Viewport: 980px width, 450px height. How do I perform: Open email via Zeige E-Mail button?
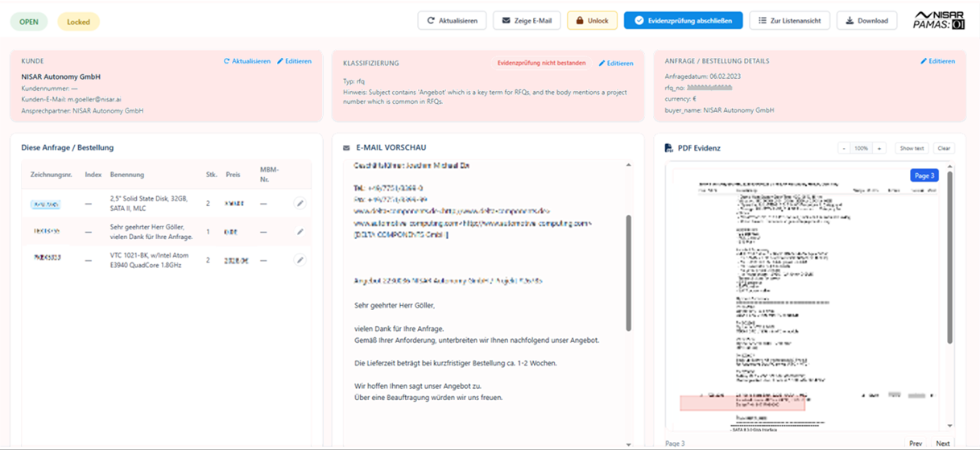527,20
